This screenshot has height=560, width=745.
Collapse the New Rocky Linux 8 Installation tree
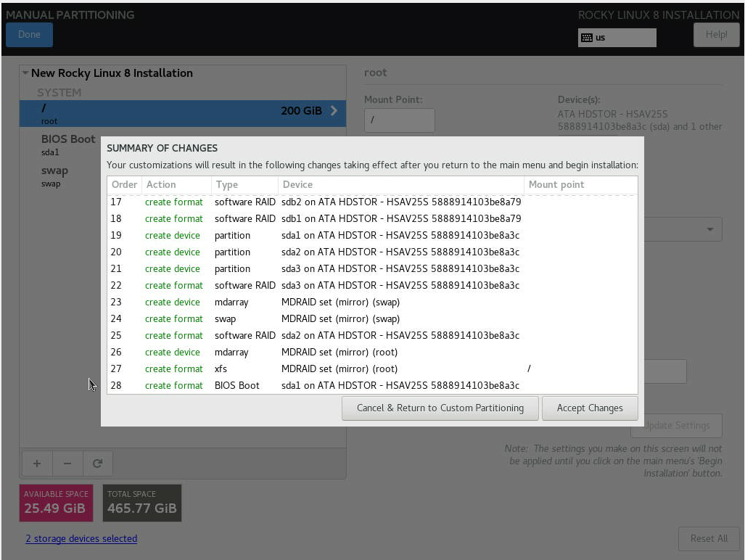tap(25, 73)
